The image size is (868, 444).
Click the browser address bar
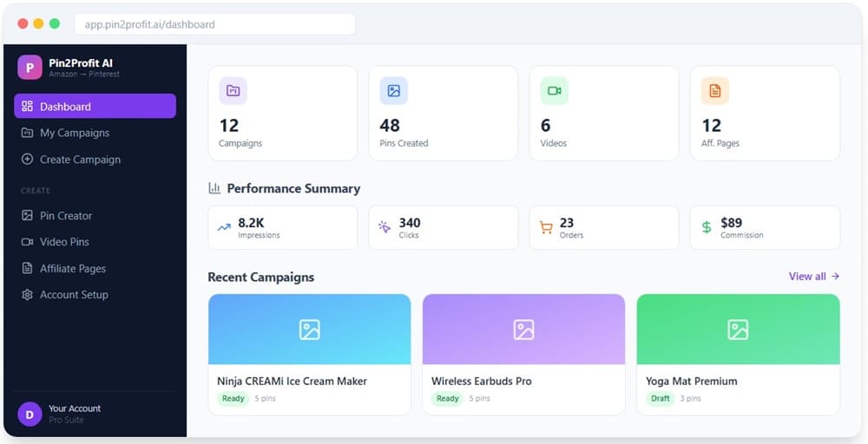(x=214, y=24)
